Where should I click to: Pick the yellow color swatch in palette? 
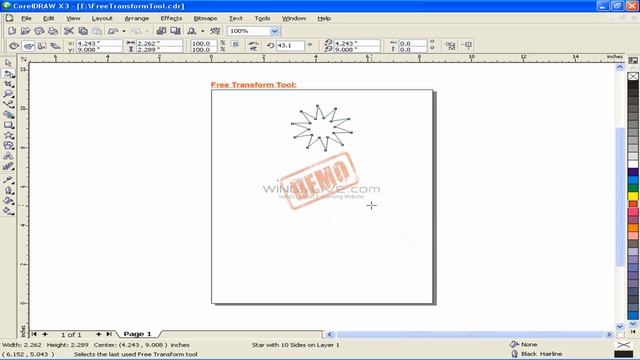tap(633, 196)
